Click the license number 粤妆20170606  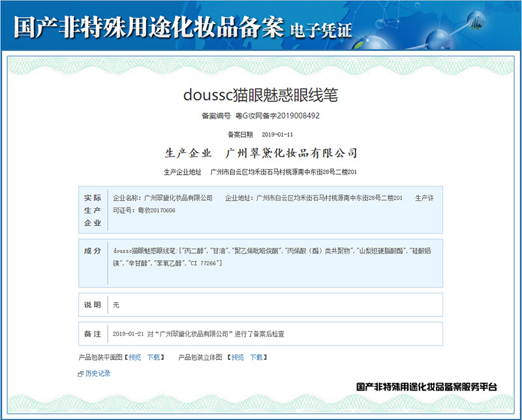coord(157,211)
